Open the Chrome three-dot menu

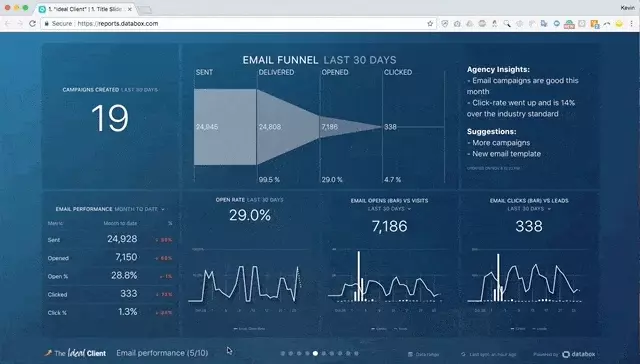pos(632,24)
